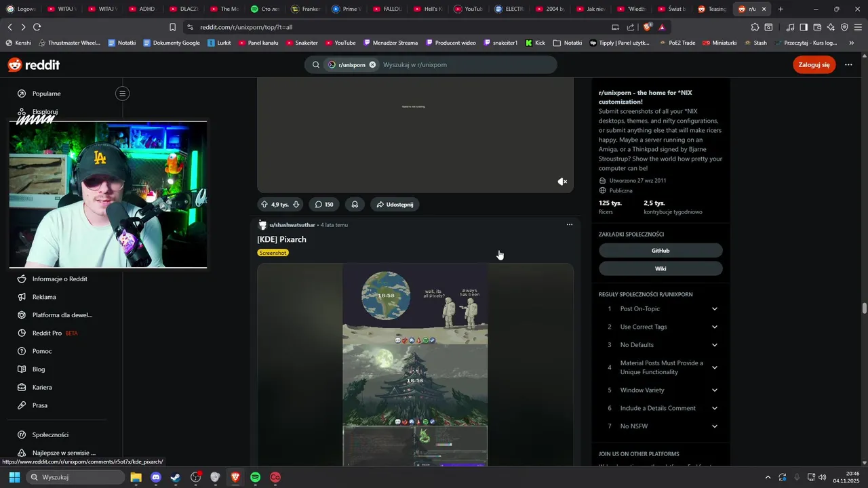The image size is (868, 488).
Task: Open the three-dot menu of Pixarch post
Action: coord(570,224)
